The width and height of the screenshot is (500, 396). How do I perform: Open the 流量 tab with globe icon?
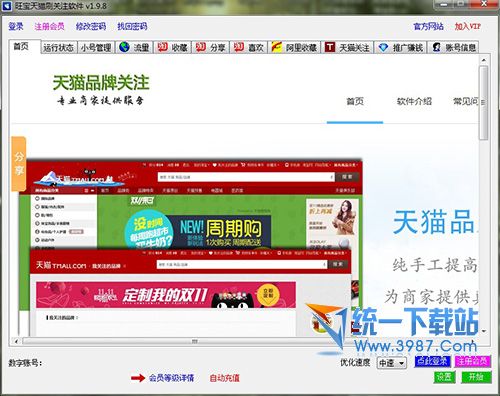[x=134, y=47]
